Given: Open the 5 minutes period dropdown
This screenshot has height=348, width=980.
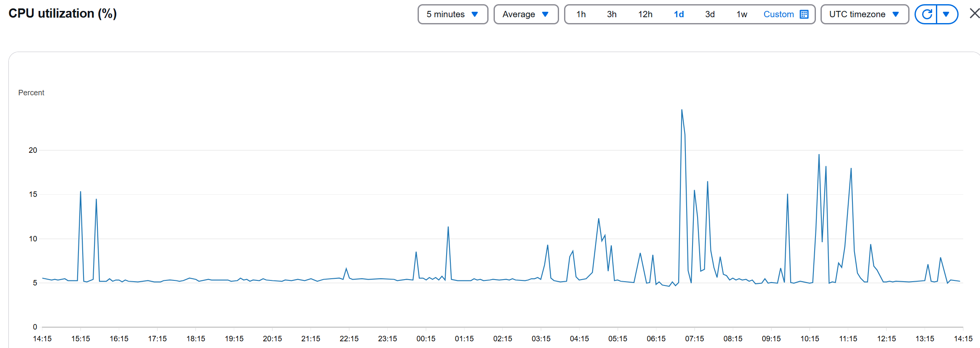Looking at the screenshot, I should click(x=453, y=14).
